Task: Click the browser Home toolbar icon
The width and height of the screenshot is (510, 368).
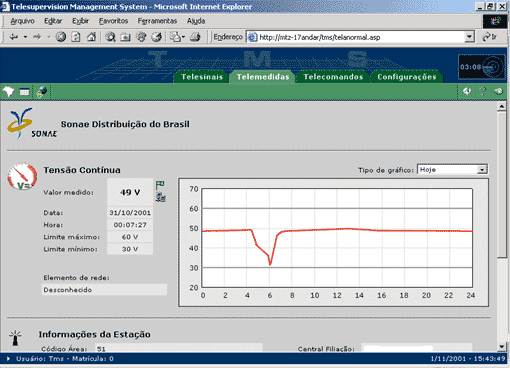Action: tap(91, 37)
